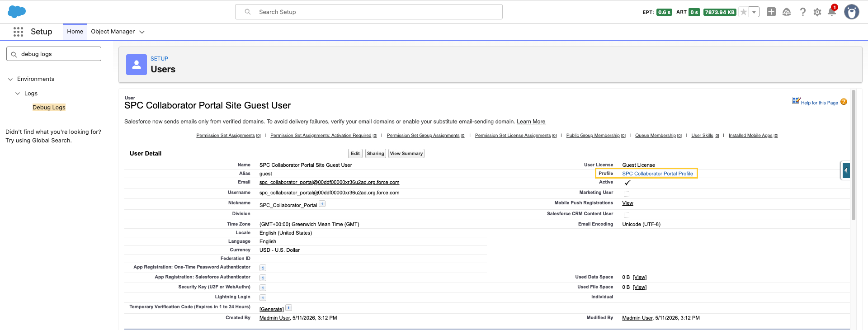Image resolution: width=868 pixels, height=330 pixels.
Task: Open Installed Mobile Apps link
Action: pyautogui.click(x=750, y=136)
